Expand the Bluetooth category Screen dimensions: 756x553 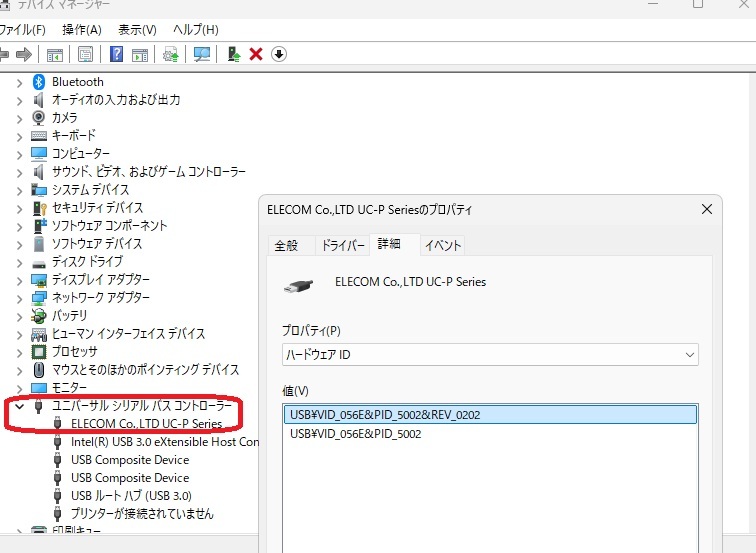(x=19, y=83)
